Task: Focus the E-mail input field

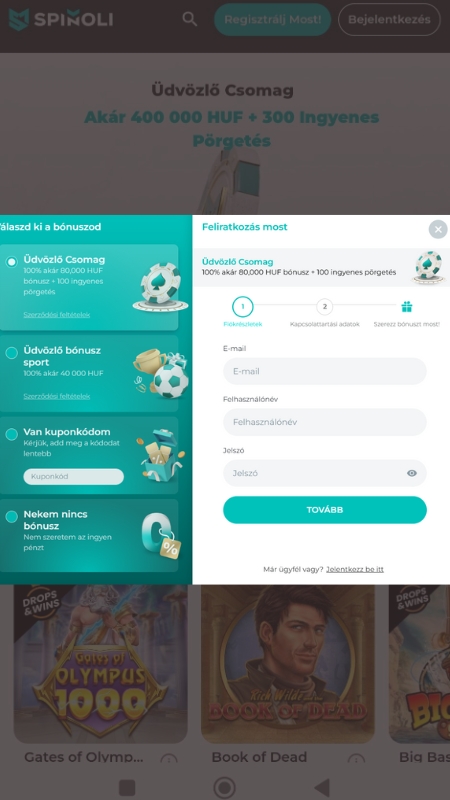Action: [324, 371]
